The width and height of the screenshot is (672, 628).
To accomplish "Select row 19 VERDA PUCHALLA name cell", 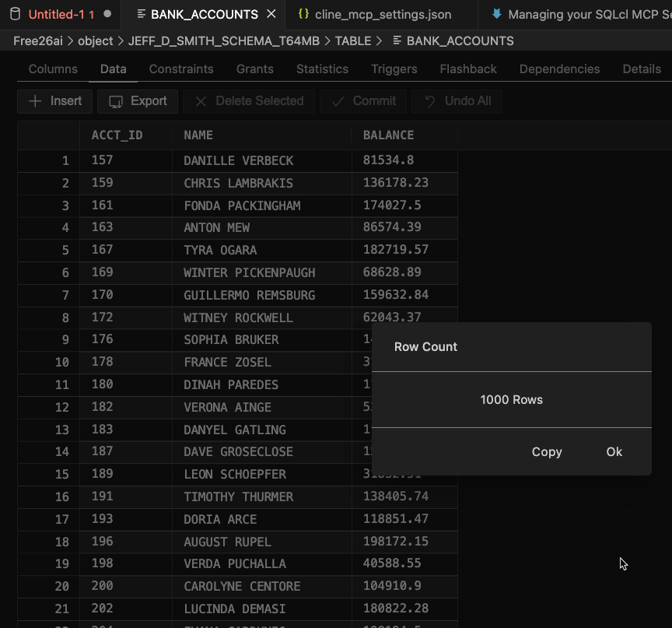I will click(x=235, y=563).
